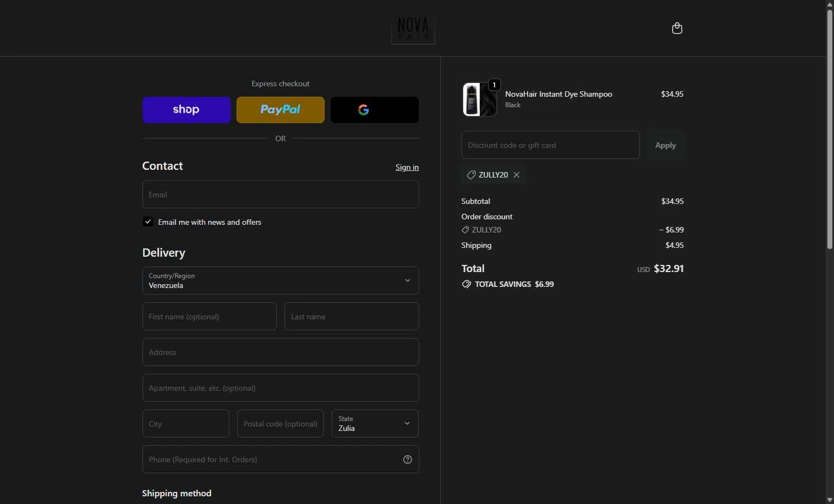Click the product name NovaHair Instant Dye Shampoo

[559, 94]
